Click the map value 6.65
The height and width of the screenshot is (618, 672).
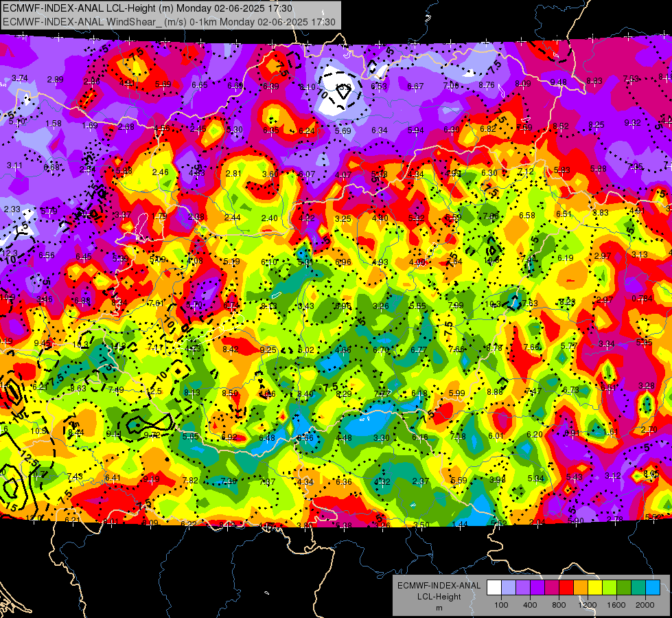[200, 85]
